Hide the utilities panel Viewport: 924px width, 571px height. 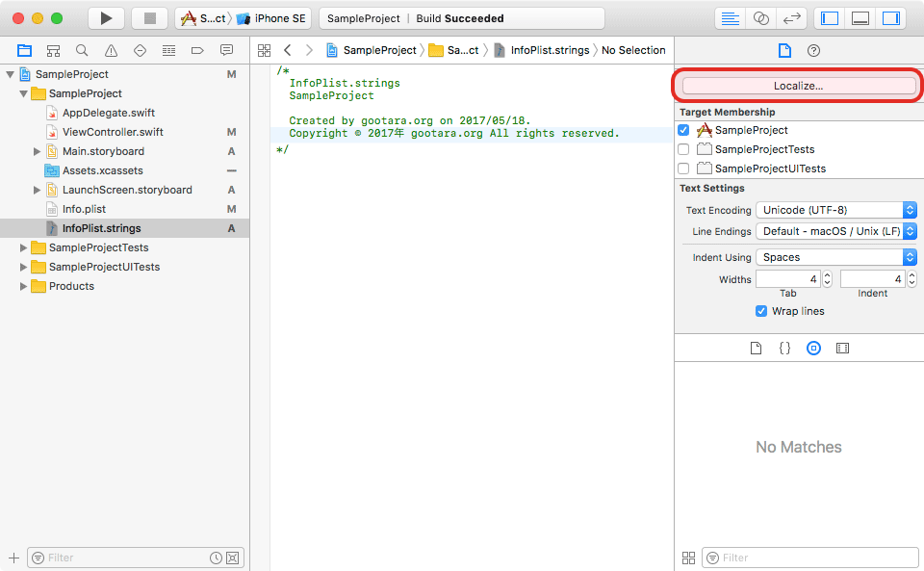pyautogui.click(x=891, y=18)
